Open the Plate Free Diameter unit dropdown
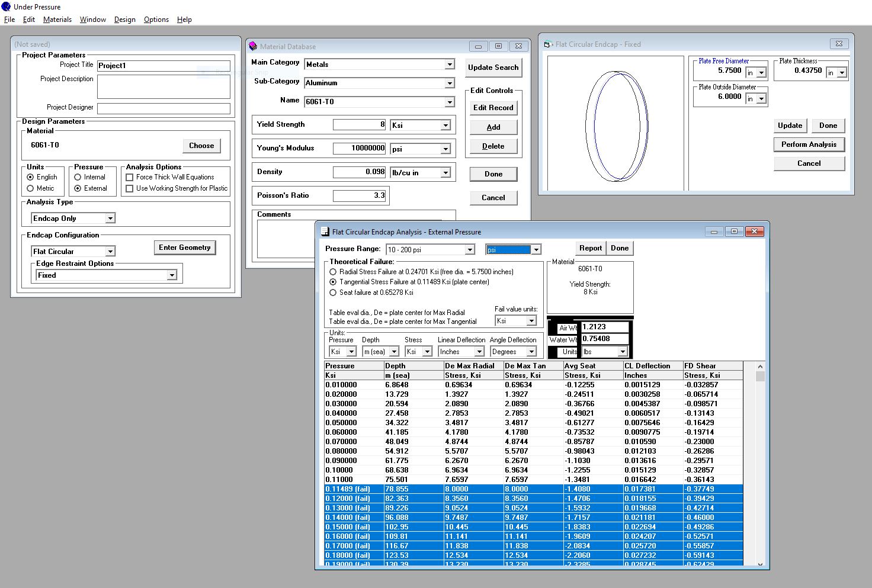Image resolution: width=872 pixels, height=588 pixels. pos(762,73)
